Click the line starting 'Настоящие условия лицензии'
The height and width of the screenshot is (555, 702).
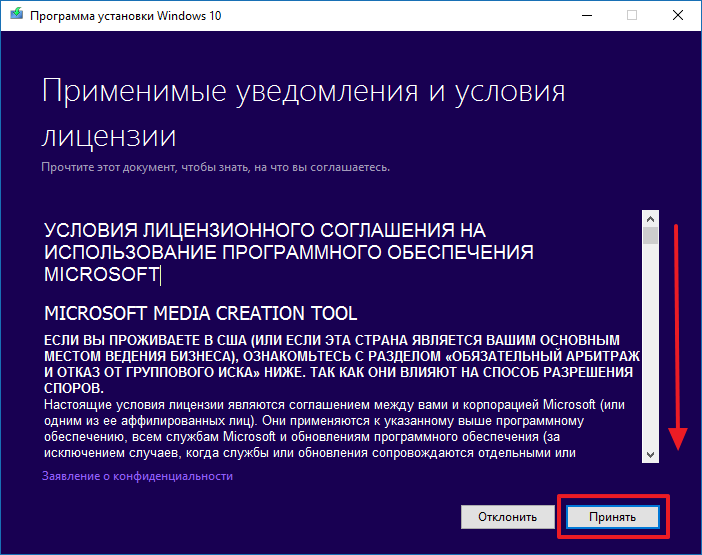coord(334,405)
